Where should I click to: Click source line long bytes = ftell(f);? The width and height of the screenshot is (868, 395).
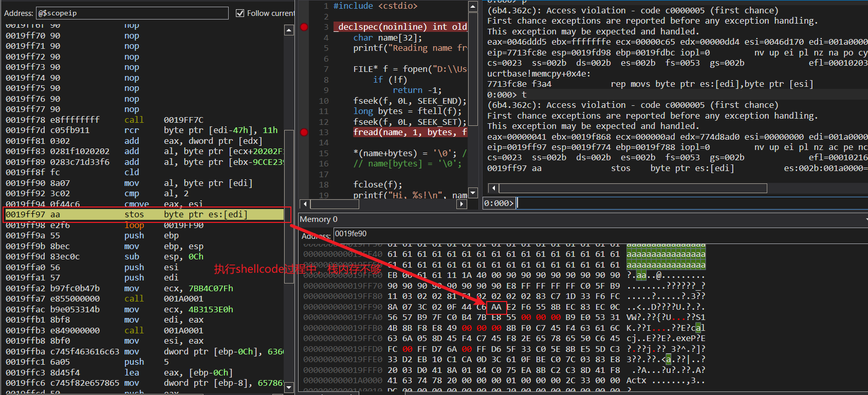[x=407, y=111]
